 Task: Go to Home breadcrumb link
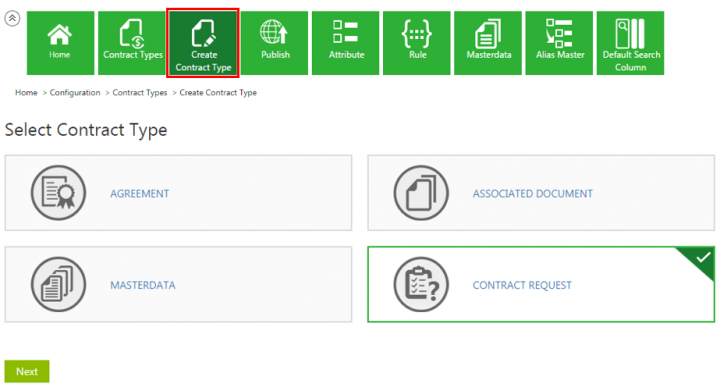(26, 92)
